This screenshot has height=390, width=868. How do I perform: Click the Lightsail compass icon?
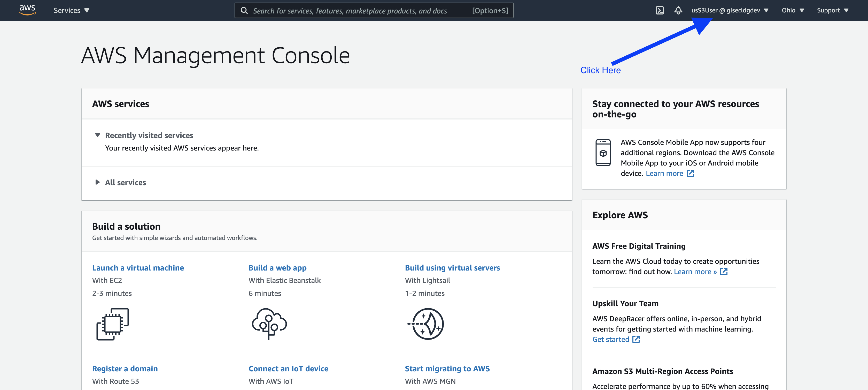coord(425,324)
